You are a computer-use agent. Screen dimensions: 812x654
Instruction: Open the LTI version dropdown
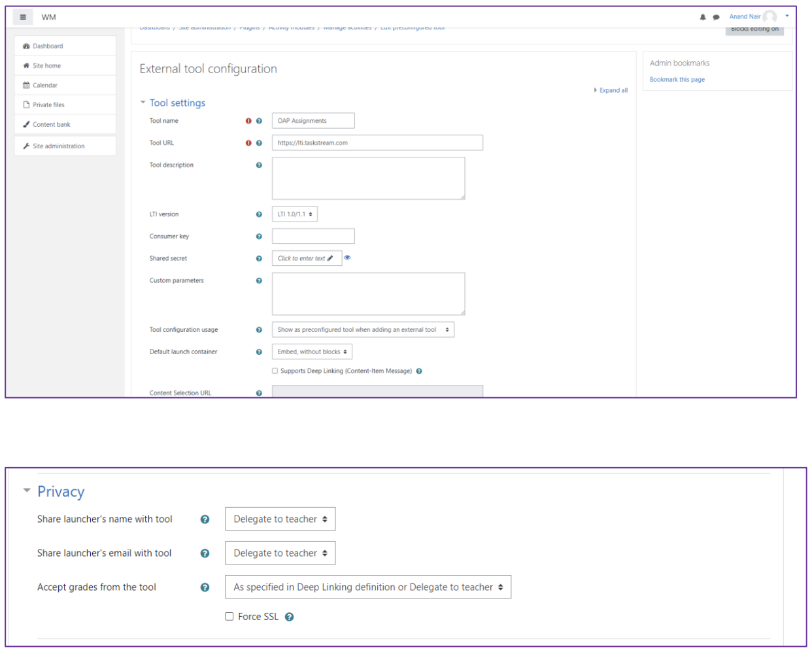[x=295, y=214]
